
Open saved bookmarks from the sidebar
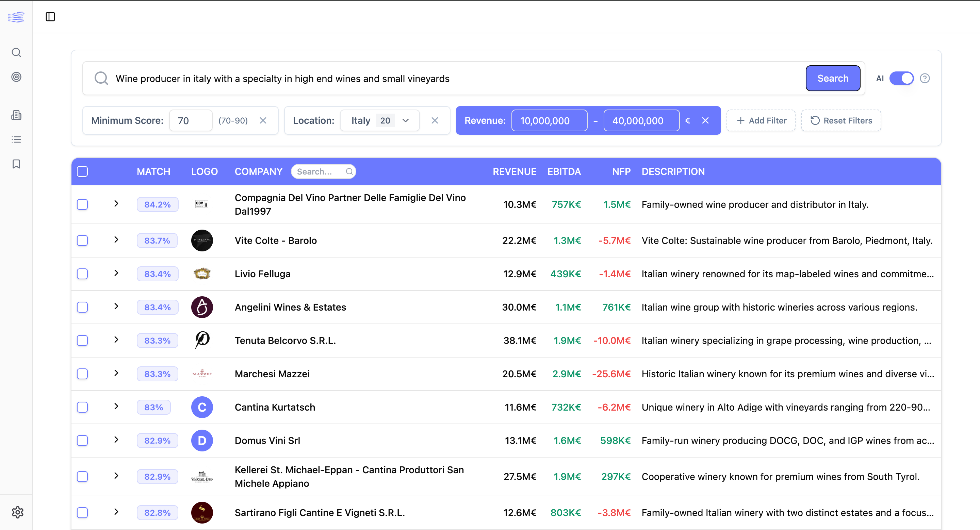click(16, 164)
